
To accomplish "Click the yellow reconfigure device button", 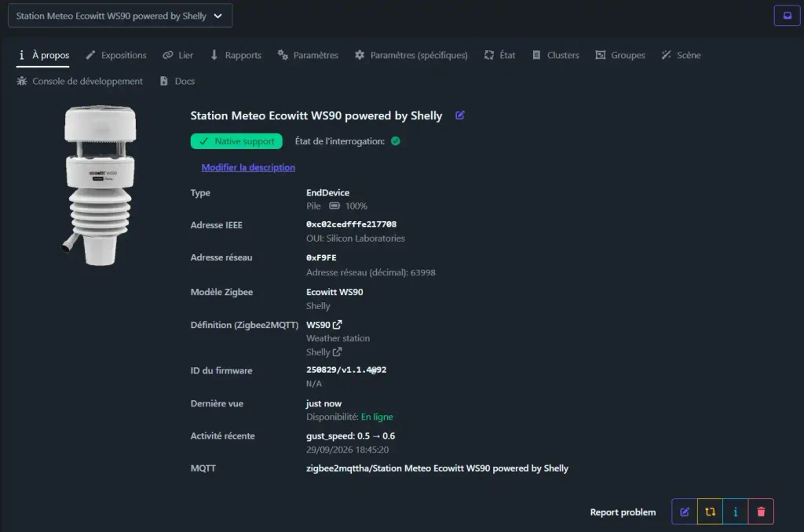I will coord(710,512).
